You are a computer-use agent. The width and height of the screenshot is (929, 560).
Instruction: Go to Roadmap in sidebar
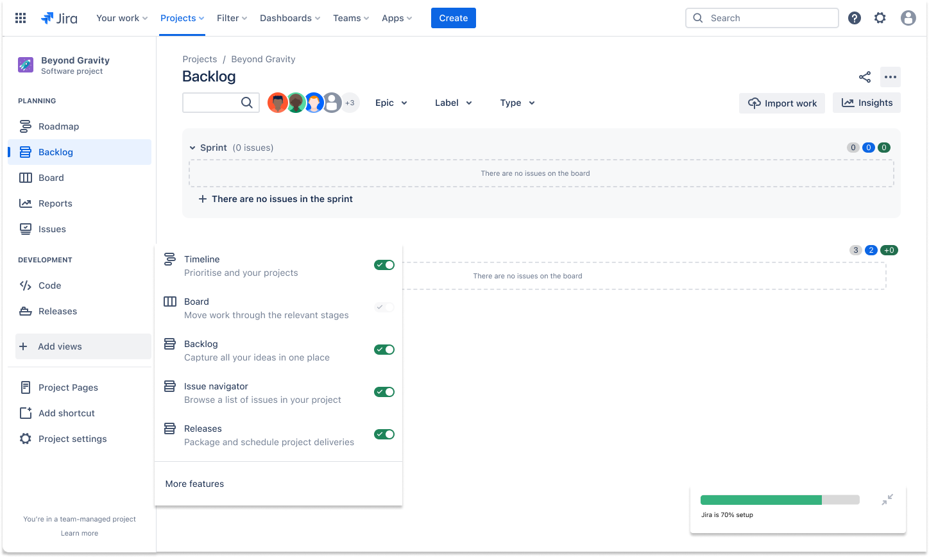[80, 126]
